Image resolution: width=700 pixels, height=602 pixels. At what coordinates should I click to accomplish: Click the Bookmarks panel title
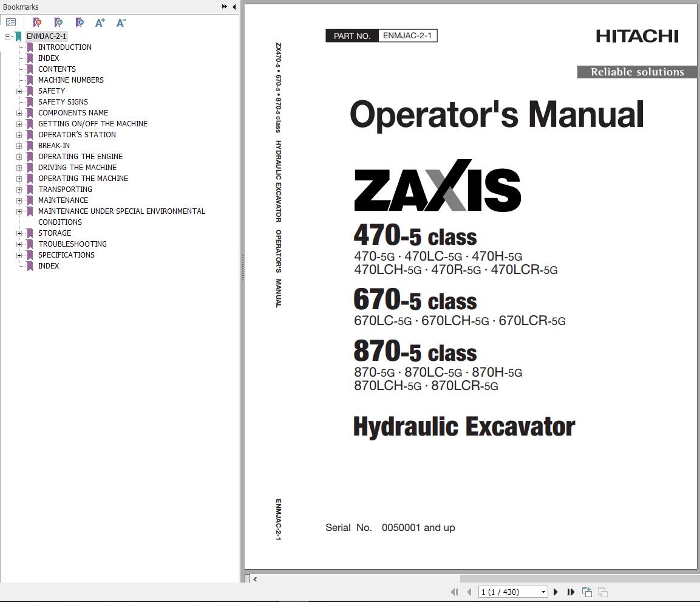click(x=21, y=7)
